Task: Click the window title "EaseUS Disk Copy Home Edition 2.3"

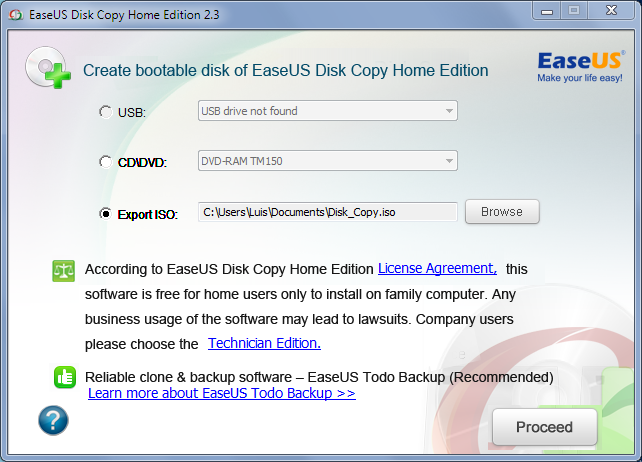Action: (x=124, y=15)
